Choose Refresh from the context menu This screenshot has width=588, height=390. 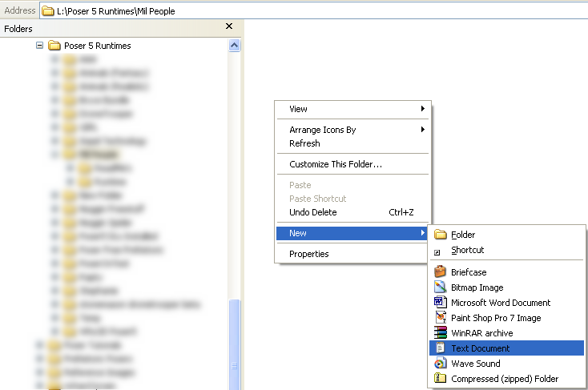click(304, 143)
